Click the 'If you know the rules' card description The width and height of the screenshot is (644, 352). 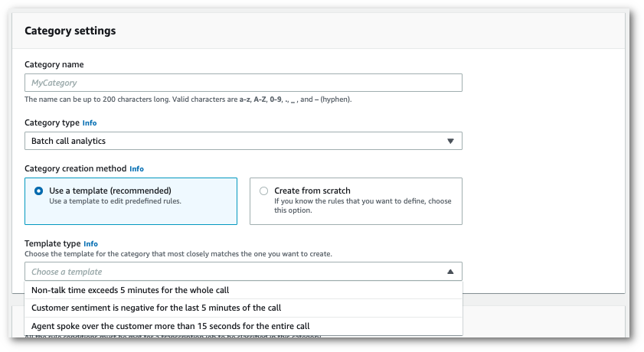(362, 206)
